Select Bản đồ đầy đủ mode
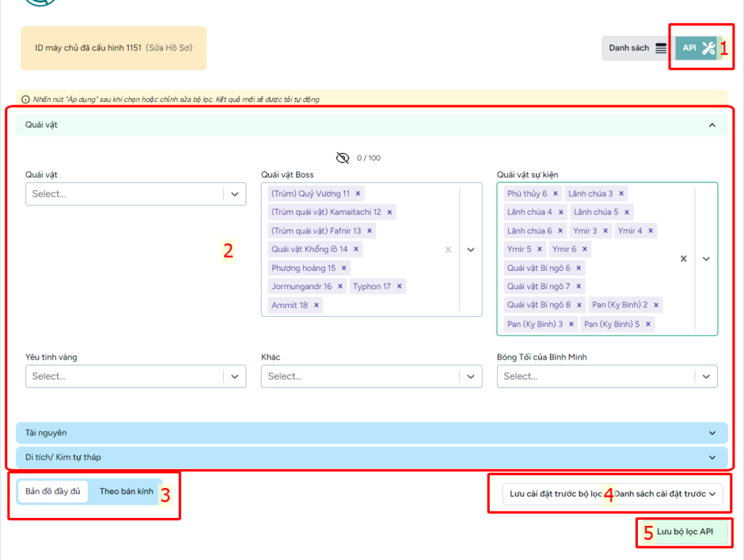The image size is (744, 560). point(52,492)
